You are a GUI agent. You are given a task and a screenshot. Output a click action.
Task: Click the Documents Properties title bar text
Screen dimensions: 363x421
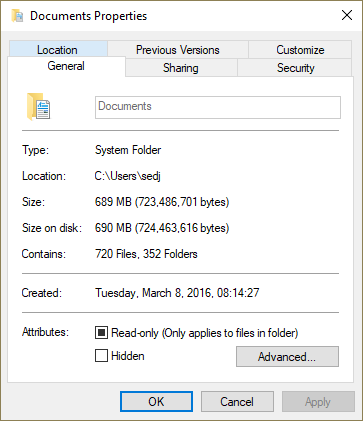(x=88, y=16)
